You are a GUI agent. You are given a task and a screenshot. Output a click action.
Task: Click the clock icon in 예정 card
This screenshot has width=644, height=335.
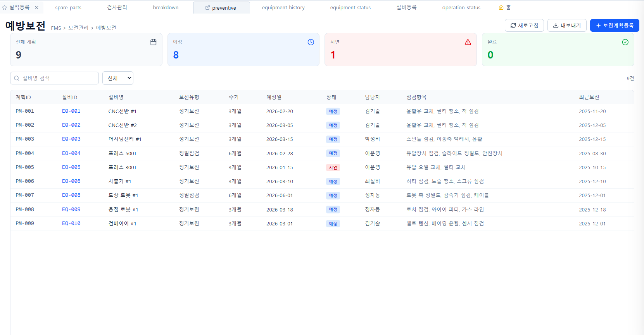tap(311, 42)
